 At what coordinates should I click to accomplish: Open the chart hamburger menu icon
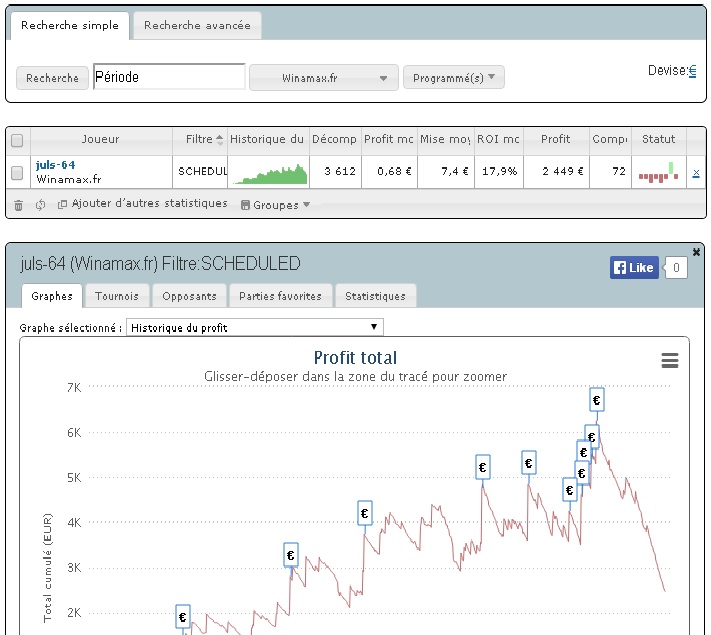coord(670,361)
